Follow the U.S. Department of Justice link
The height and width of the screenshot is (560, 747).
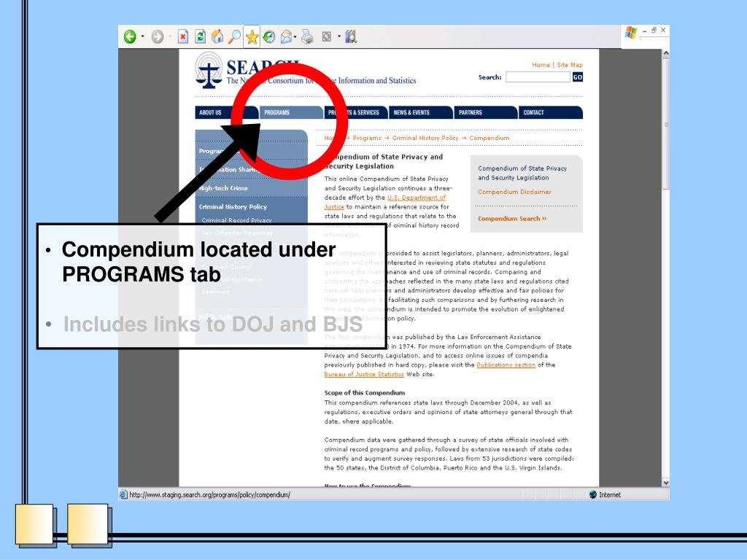pyautogui.click(x=417, y=198)
